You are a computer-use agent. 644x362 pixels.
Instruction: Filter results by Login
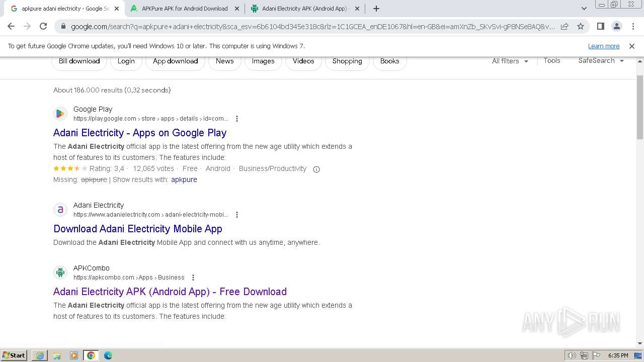click(x=126, y=61)
